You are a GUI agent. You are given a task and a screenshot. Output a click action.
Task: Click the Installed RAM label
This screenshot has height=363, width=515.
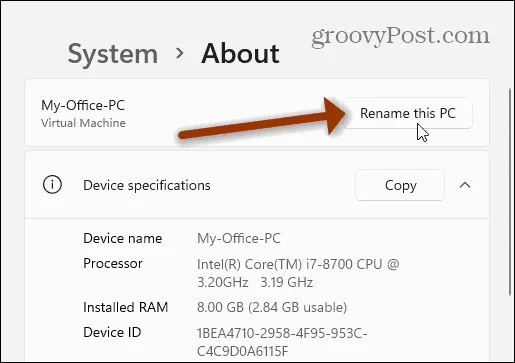[x=126, y=307]
